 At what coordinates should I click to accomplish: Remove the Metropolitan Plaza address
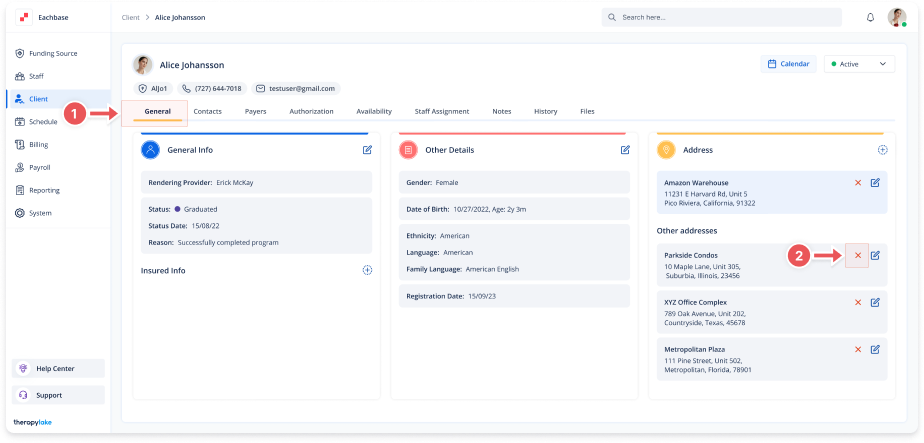click(857, 349)
